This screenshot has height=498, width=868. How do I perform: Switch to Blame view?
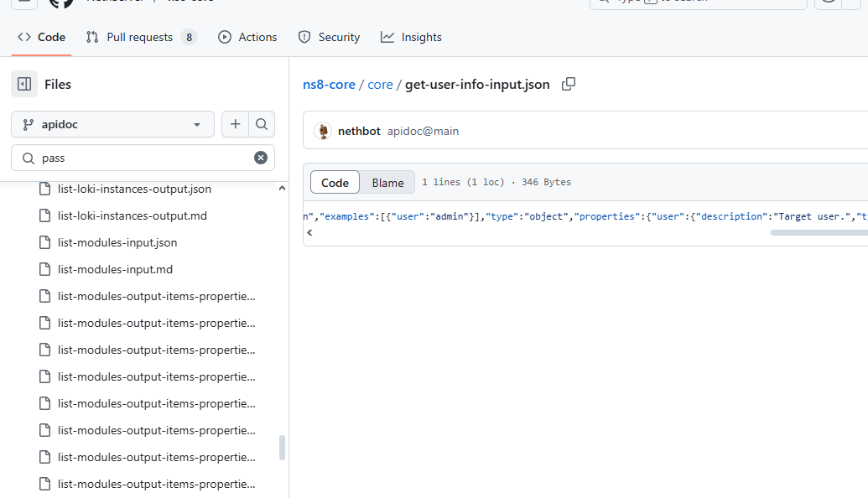click(387, 182)
